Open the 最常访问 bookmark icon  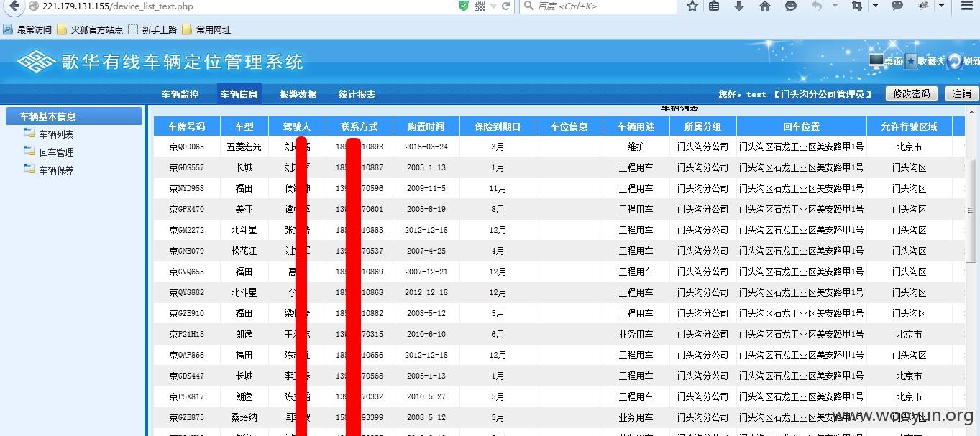coord(8,29)
